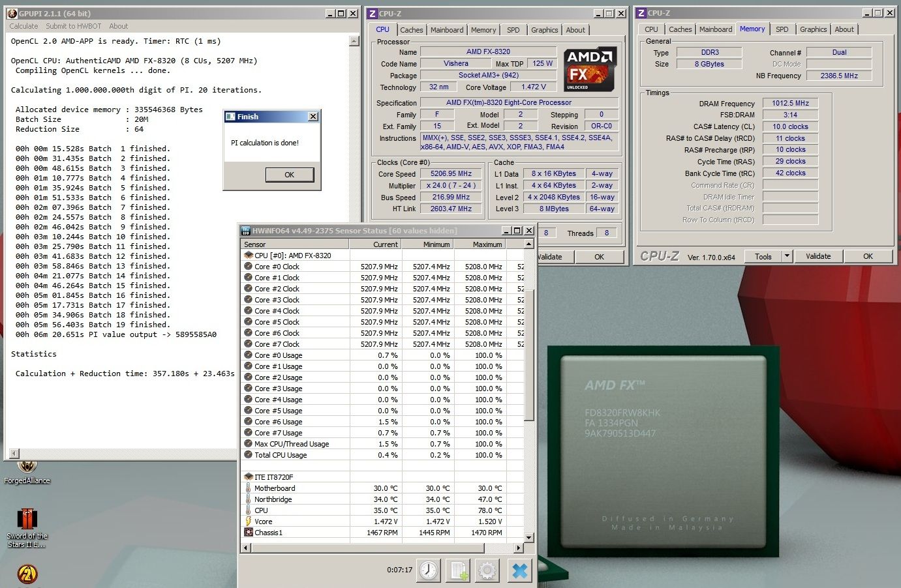Image resolution: width=901 pixels, height=588 pixels.
Task: Click the HWiNFO clock timer icon
Action: 429,570
